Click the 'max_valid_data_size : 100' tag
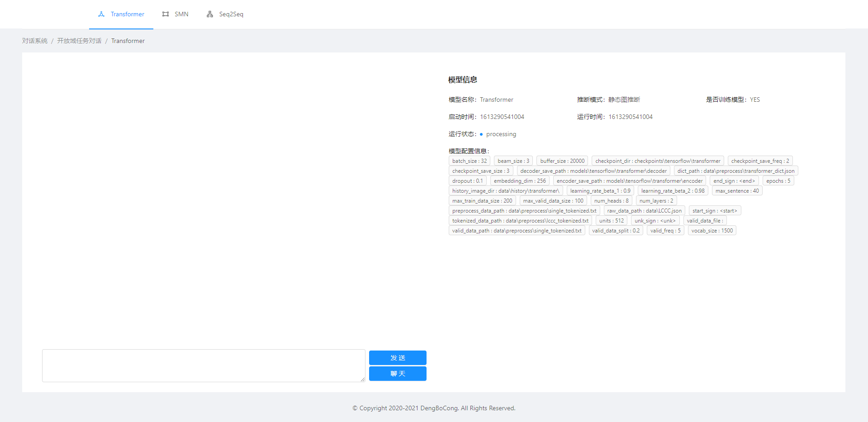Screen dimensions: 868x422 553,201
